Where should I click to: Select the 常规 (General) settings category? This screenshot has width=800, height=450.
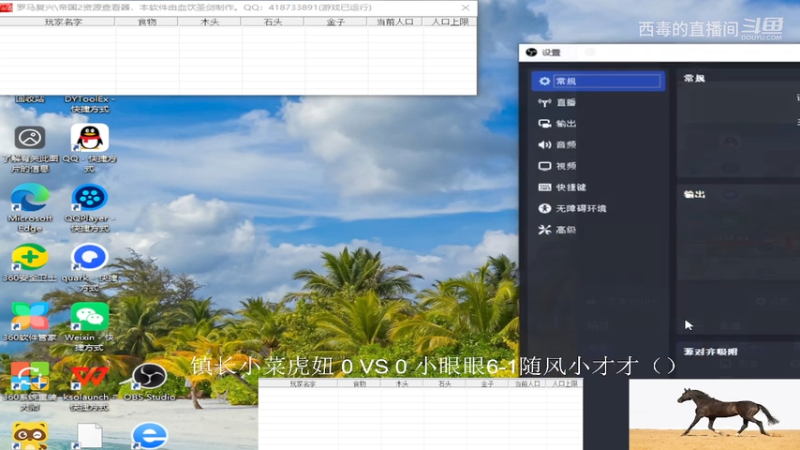[598, 81]
